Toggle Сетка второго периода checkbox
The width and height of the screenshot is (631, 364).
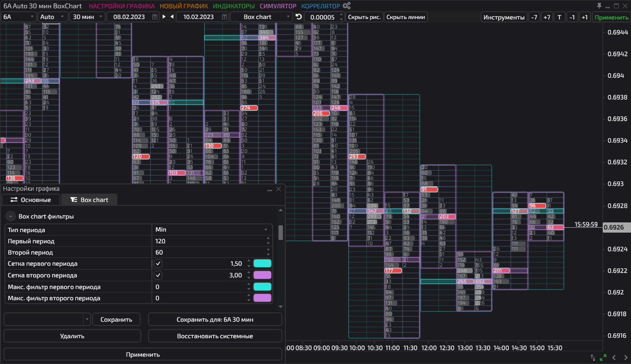click(158, 275)
